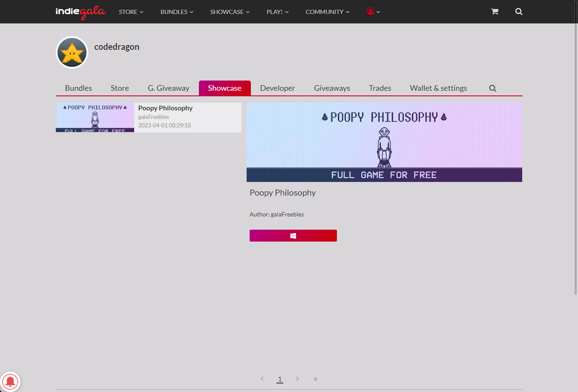
Task: Switch to the Developer tab
Action: (278, 88)
